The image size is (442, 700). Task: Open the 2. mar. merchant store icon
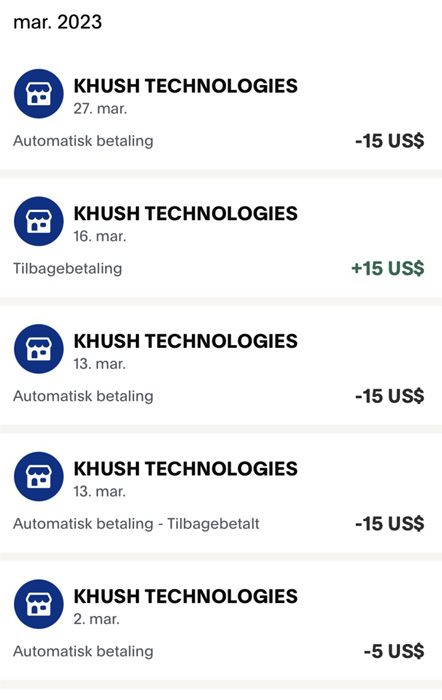39,604
